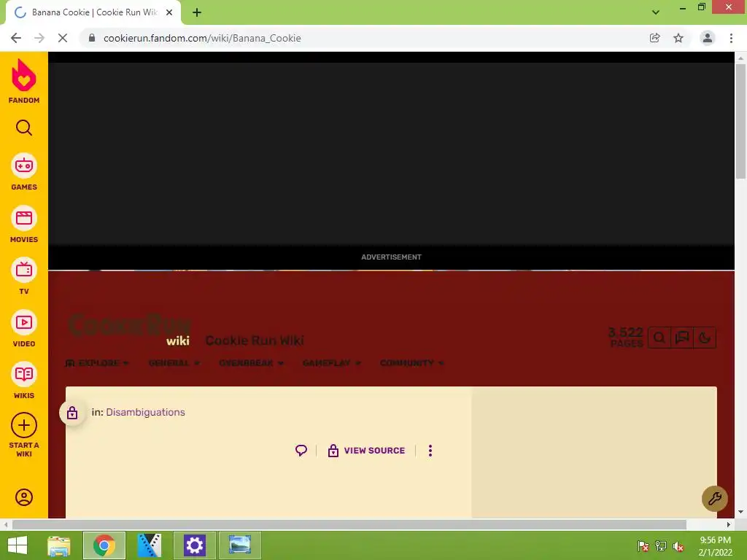The width and height of the screenshot is (747, 560).
Task: Stop loading the page
Action: pyautogui.click(x=63, y=38)
